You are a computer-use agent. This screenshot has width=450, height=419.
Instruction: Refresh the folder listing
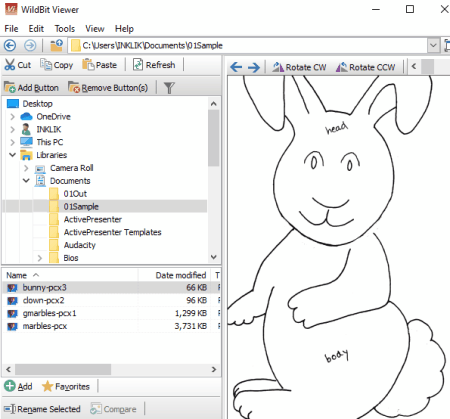coord(154,65)
